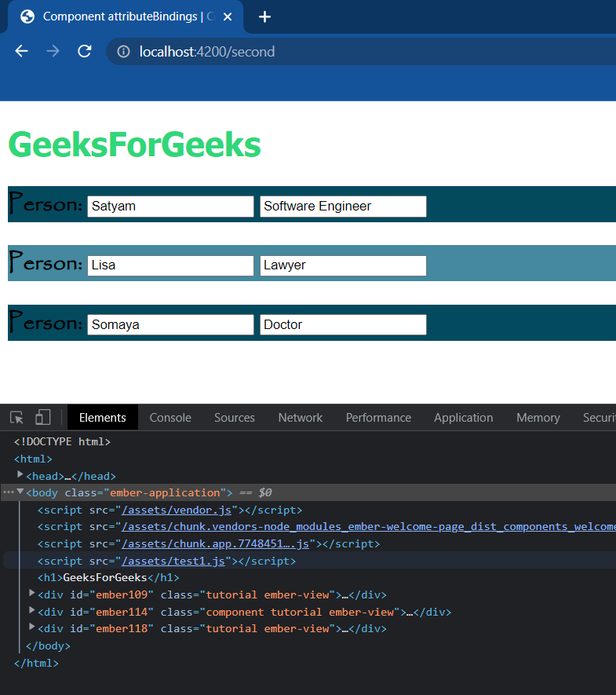The height and width of the screenshot is (695, 616).
Task: Click the Lawyer occupation input field
Action: (343, 265)
